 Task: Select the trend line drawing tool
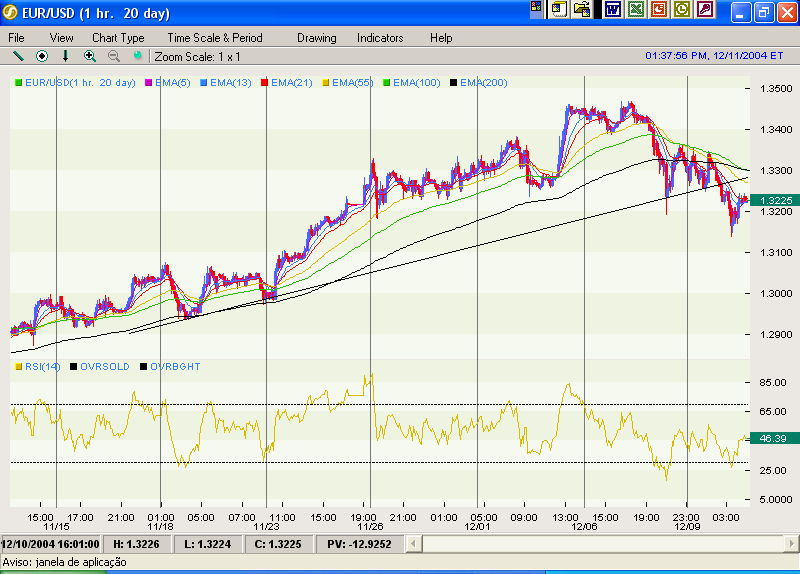tap(18, 56)
